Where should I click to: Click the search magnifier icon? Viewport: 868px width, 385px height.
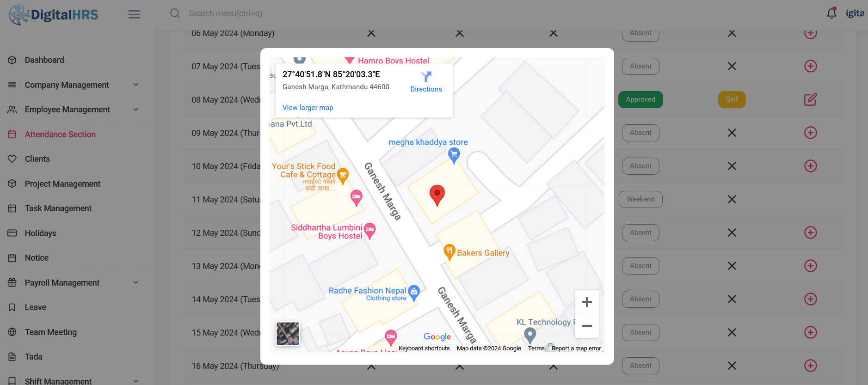click(175, 13)
